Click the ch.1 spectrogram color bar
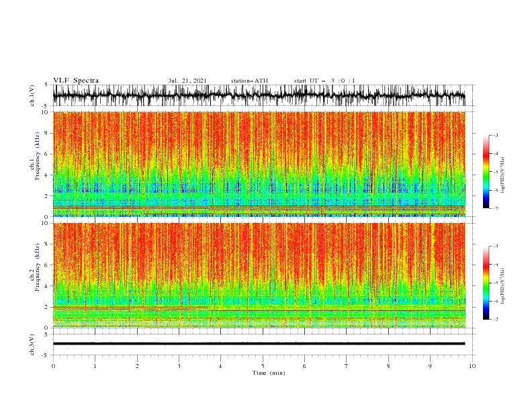This screenshot has width=532, height=411. click(x=486, y=172)
